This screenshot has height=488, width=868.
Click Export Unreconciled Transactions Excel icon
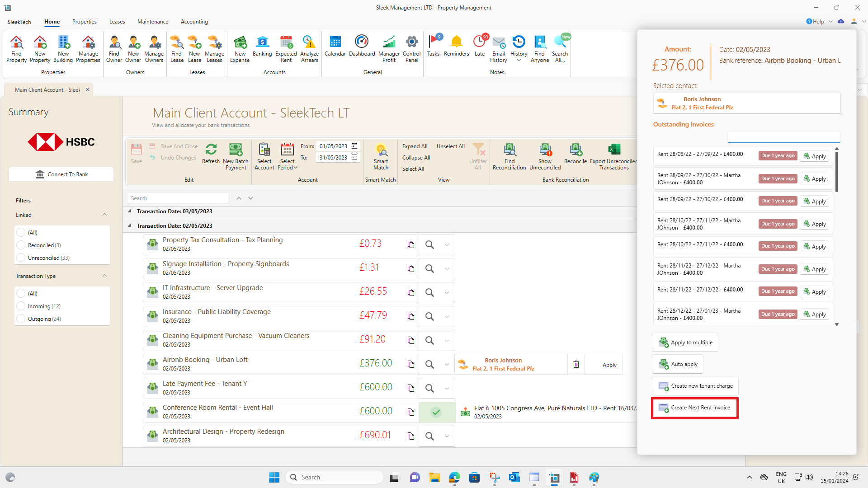[613, 150]
